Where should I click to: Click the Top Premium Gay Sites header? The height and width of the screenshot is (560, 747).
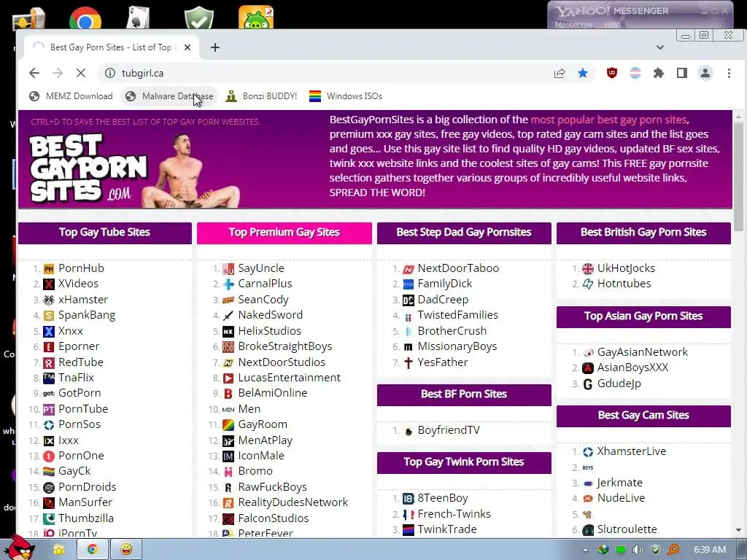285,233
